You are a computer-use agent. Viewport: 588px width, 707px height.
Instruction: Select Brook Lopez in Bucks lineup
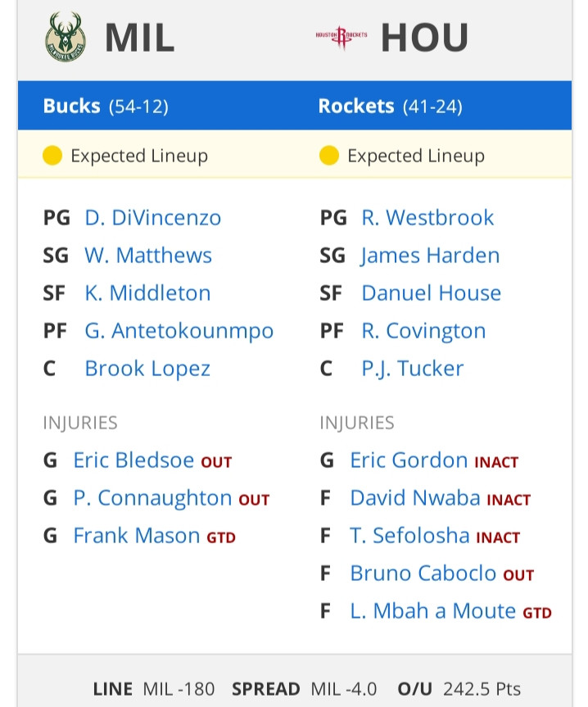click(147, 369)
